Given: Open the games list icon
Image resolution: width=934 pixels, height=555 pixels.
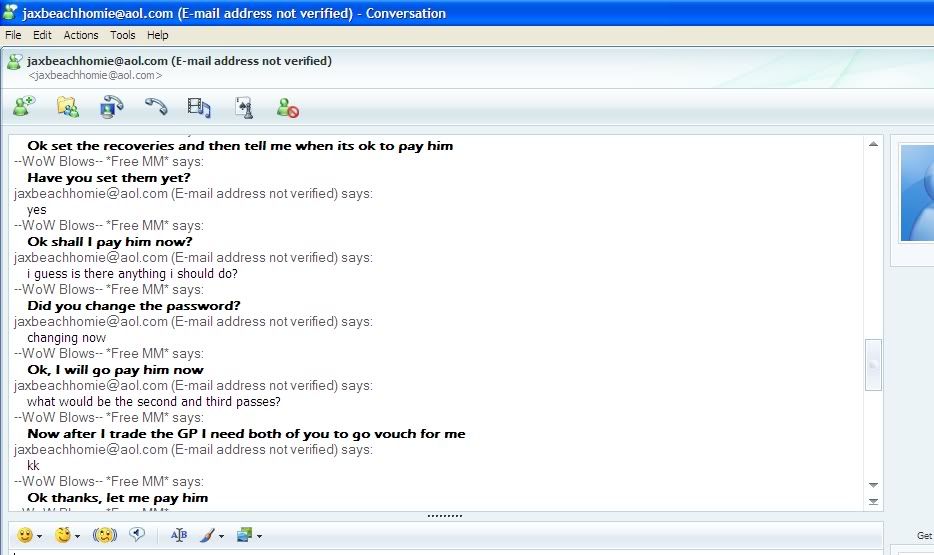Looking at the screenshot, I should [244, 108].
